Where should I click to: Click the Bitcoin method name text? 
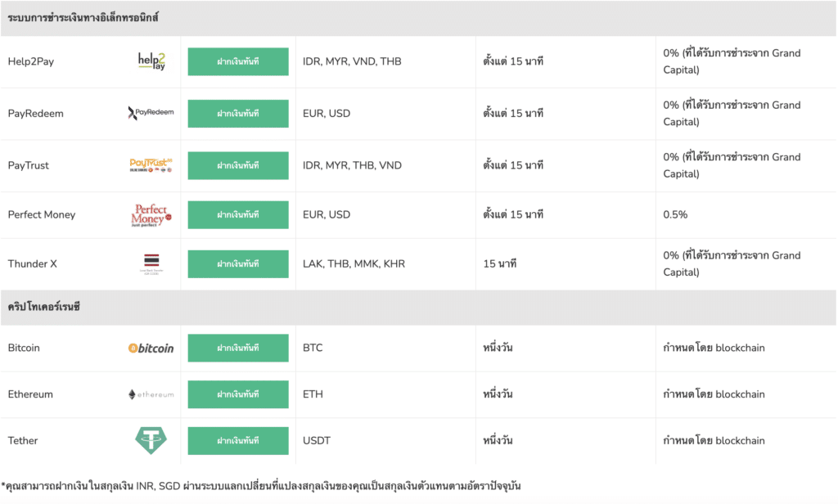click(24, 348)
